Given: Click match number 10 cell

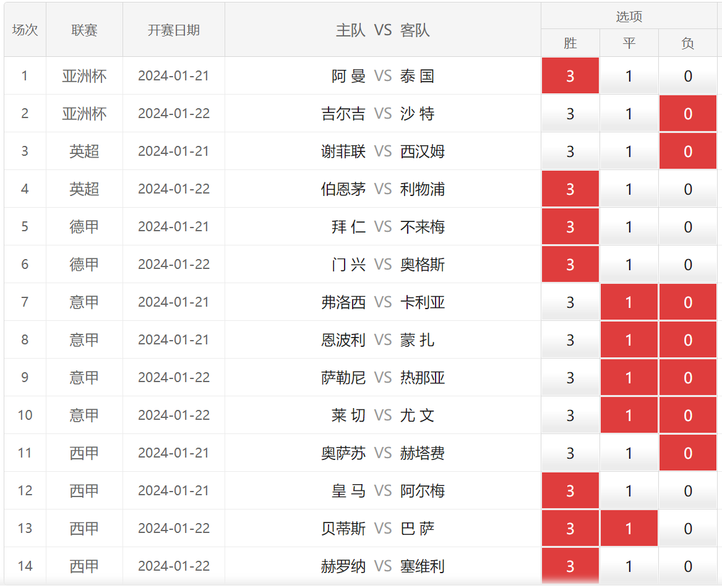Looking at the screenshot, I should 25,415.
